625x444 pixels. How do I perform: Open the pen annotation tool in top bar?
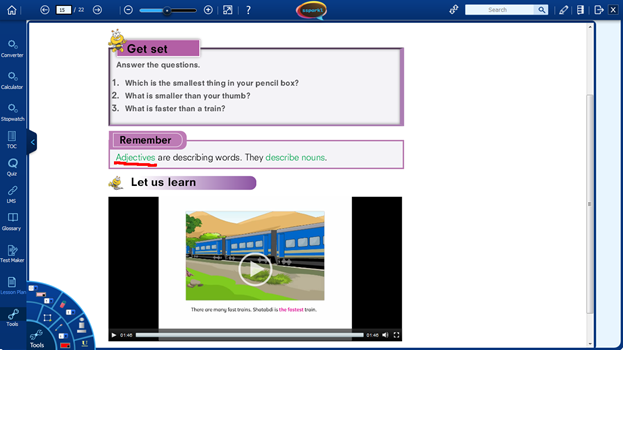[x=563, y=10]
